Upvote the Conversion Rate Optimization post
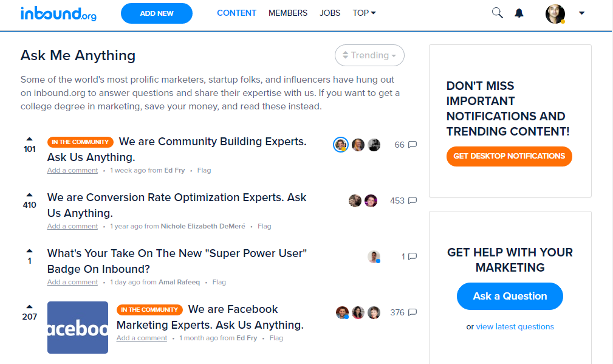 click(29, 195)
